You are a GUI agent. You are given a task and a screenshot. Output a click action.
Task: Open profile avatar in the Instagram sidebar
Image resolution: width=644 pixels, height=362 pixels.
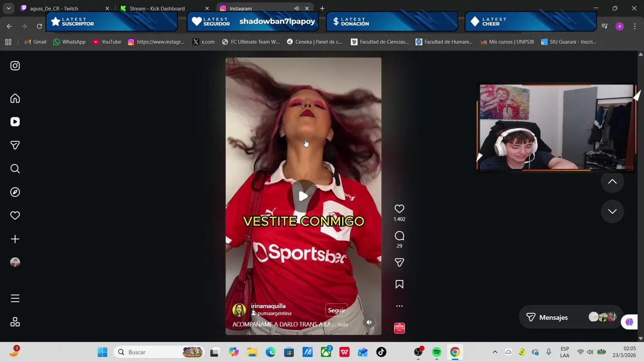(15, 262)
